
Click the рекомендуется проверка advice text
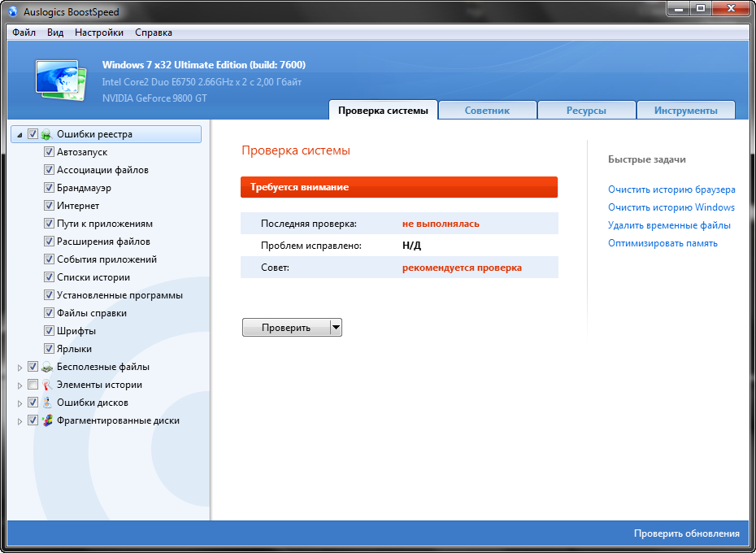(462, 268)
